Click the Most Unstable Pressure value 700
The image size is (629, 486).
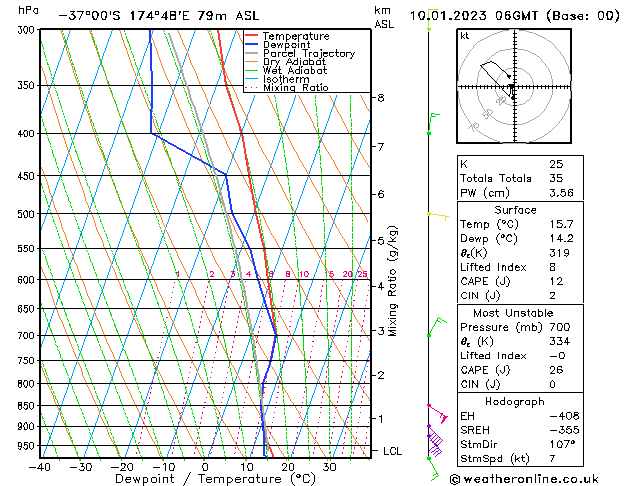560,327
